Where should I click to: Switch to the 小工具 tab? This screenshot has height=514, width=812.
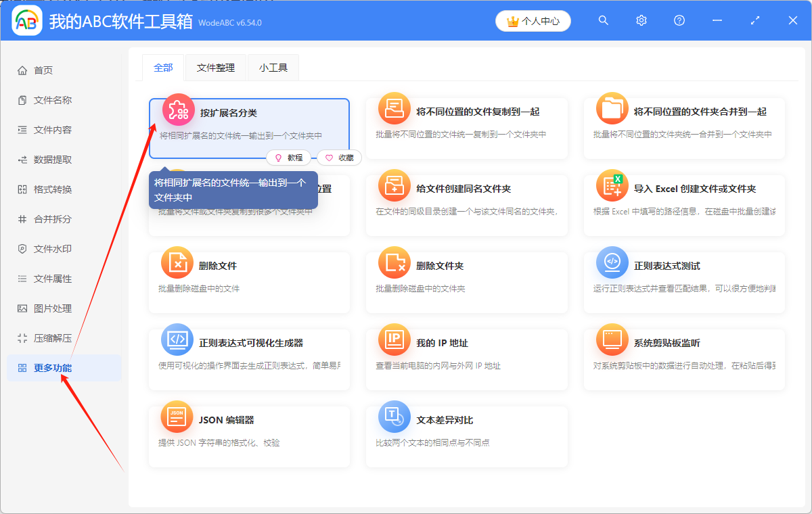(273, 68)
